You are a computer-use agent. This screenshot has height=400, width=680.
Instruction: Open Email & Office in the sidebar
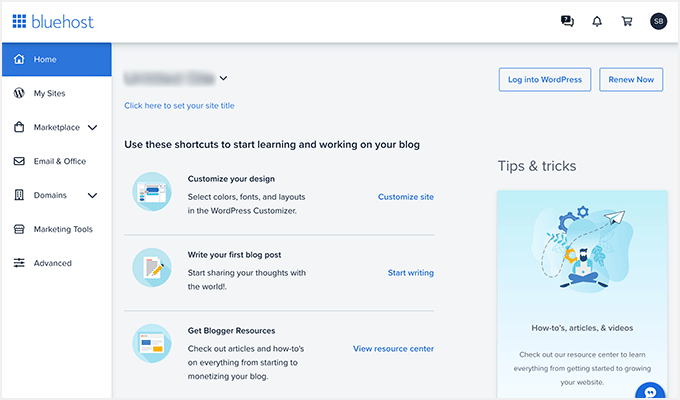click(x=56, y=161)
